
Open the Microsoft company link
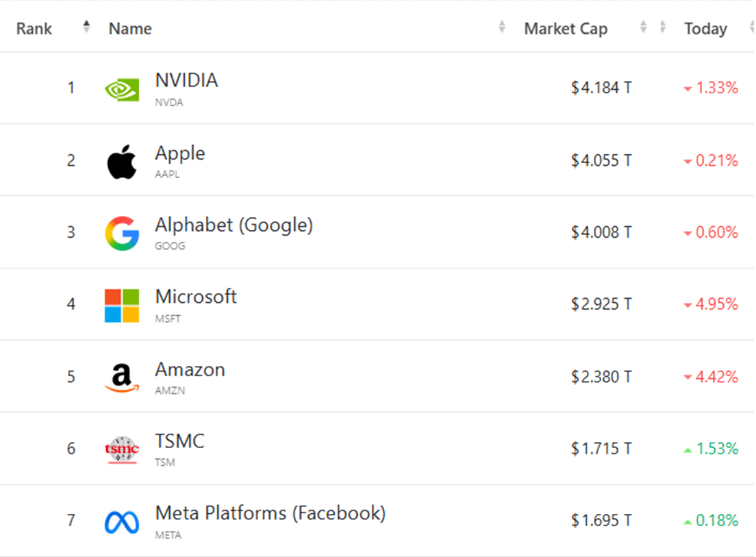(x=196, y=297)
